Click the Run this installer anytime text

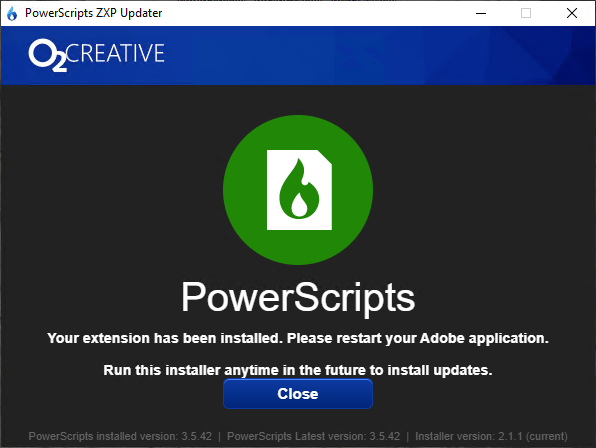click(298, 370)
